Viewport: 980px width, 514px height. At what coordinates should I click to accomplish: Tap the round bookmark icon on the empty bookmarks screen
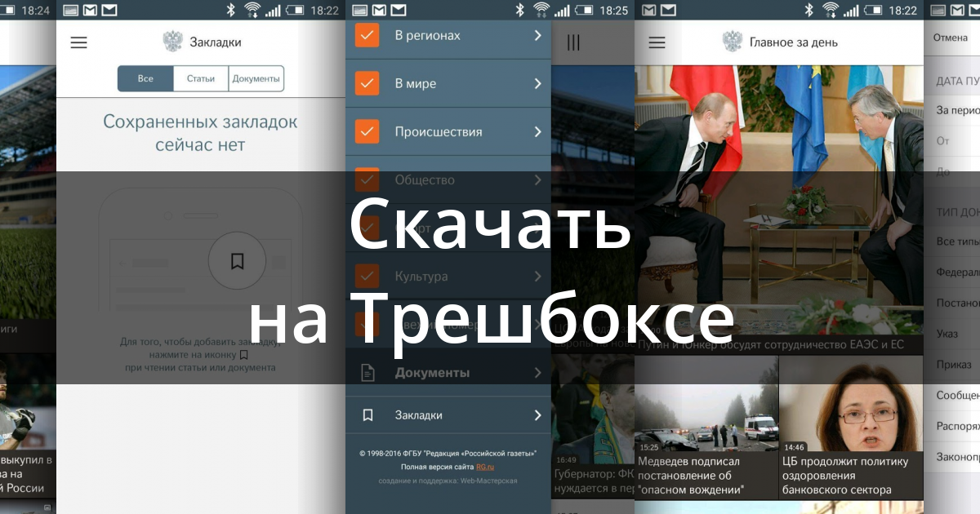[237, 261]
